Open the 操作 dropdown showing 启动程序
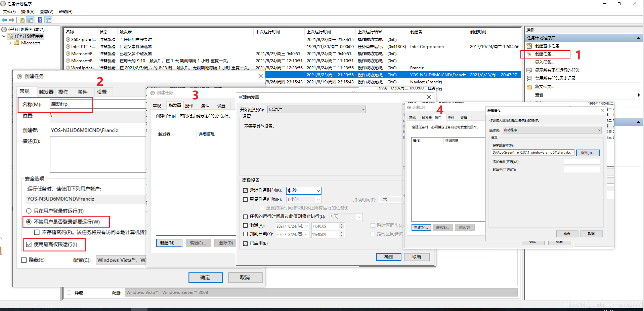 coord(552,130)
